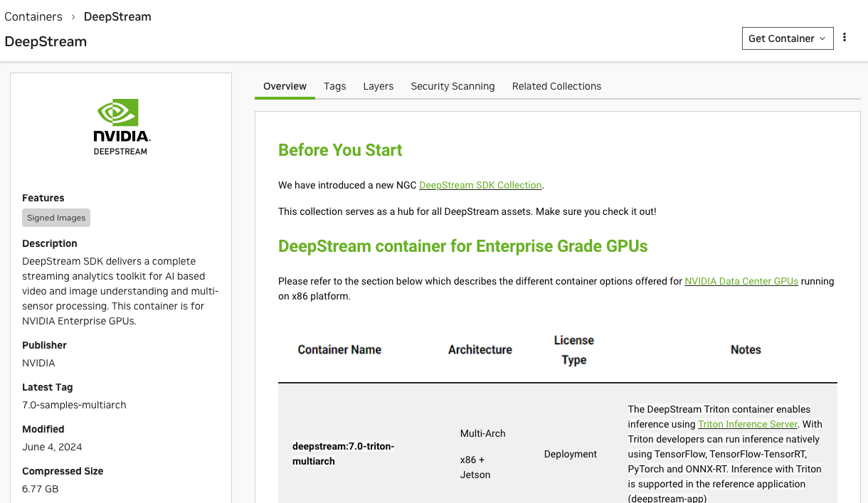Open the Triton Inference Server link
This screenshot has width=868, height=503.
[748, 424]
